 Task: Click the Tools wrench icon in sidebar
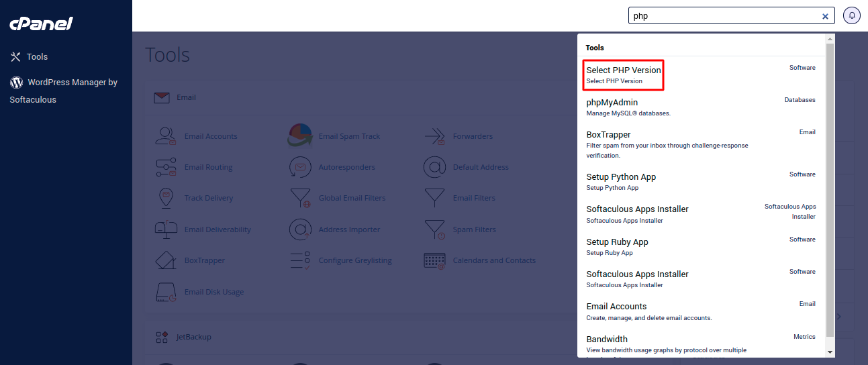16,57
